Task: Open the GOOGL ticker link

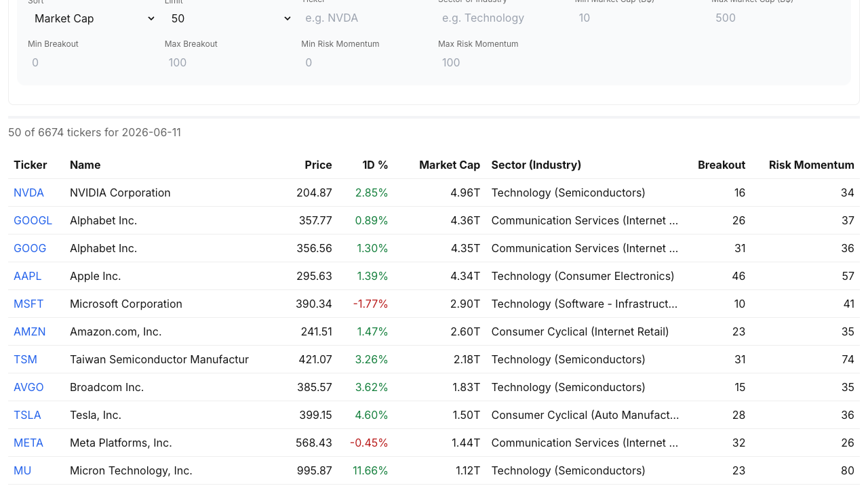Action: click(x=33, y=220)
